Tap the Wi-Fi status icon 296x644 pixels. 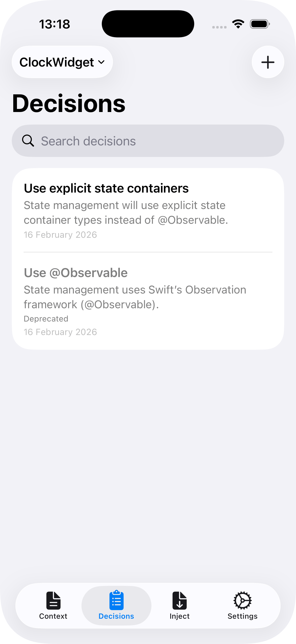238,24
